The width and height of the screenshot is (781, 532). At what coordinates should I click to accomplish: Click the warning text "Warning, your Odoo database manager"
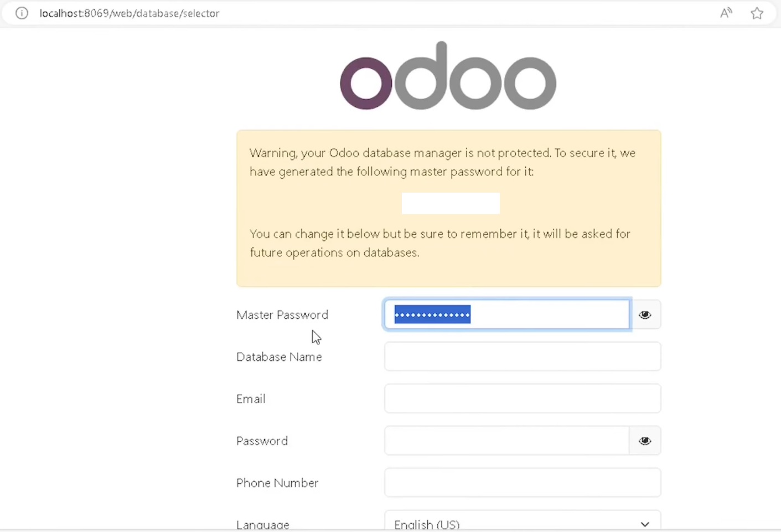tap(355, 153)
